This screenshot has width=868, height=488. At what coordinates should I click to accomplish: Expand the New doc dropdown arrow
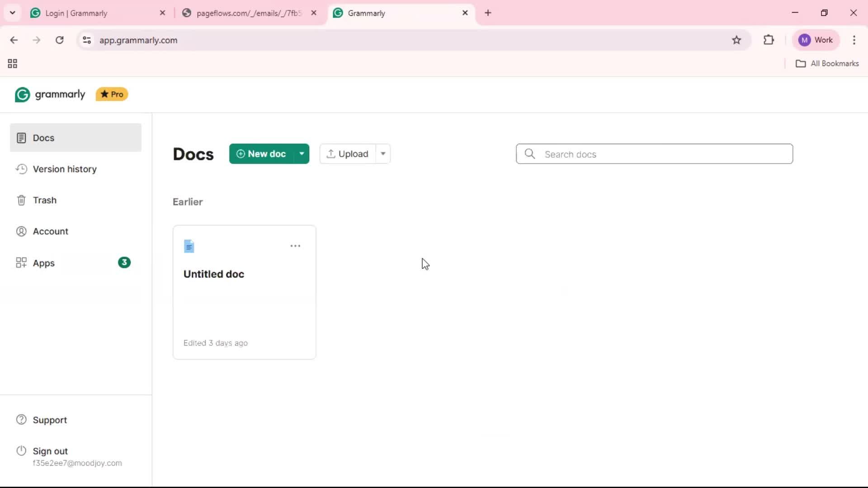[x=302, y=154]
